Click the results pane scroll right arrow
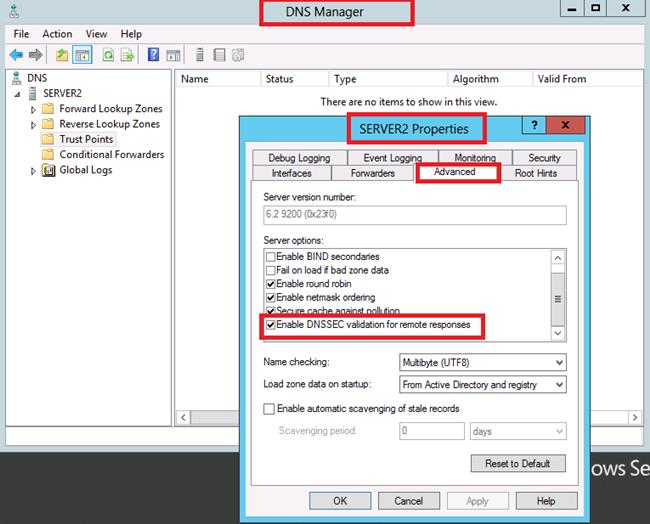 635,417
